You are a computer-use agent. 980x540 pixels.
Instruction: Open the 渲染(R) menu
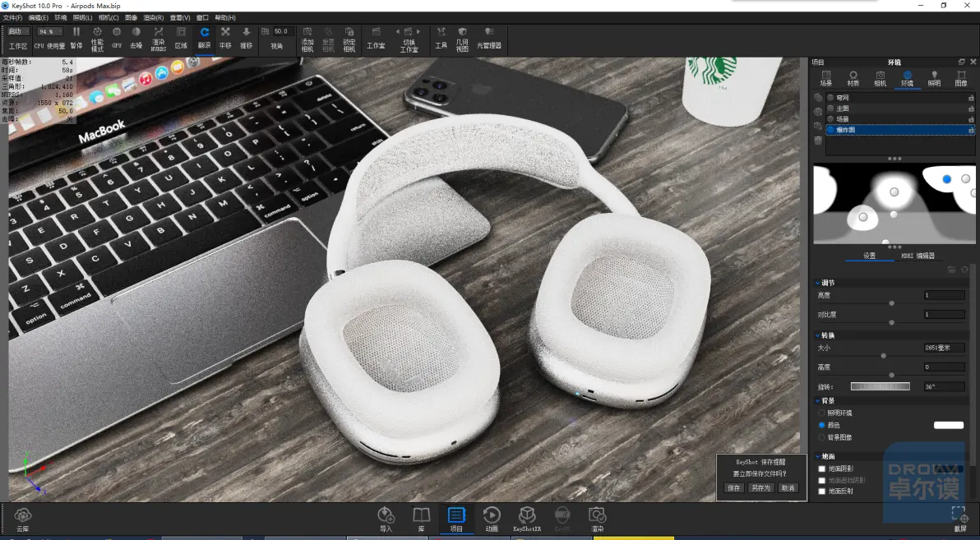pyautogui.click(x=153, y=18)
